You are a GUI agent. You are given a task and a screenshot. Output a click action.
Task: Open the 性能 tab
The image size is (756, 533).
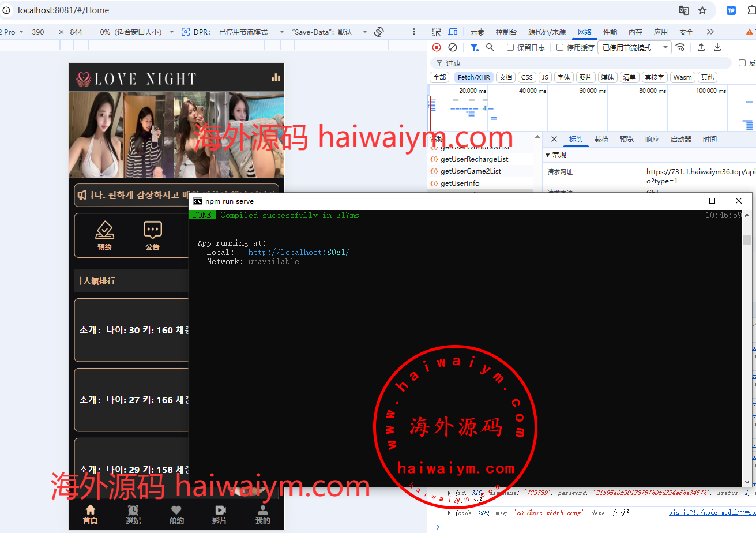[610, 32]
